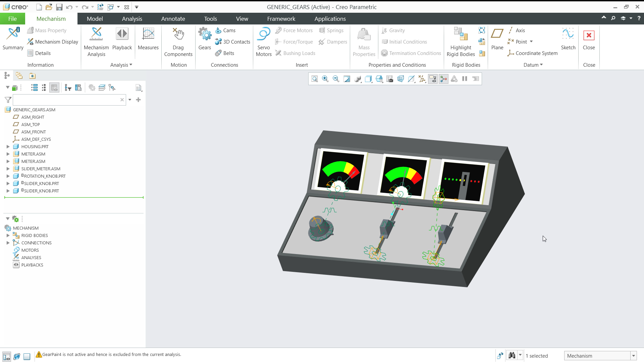
Task: Toggle the layer tree icon
Action: point(102,88)
